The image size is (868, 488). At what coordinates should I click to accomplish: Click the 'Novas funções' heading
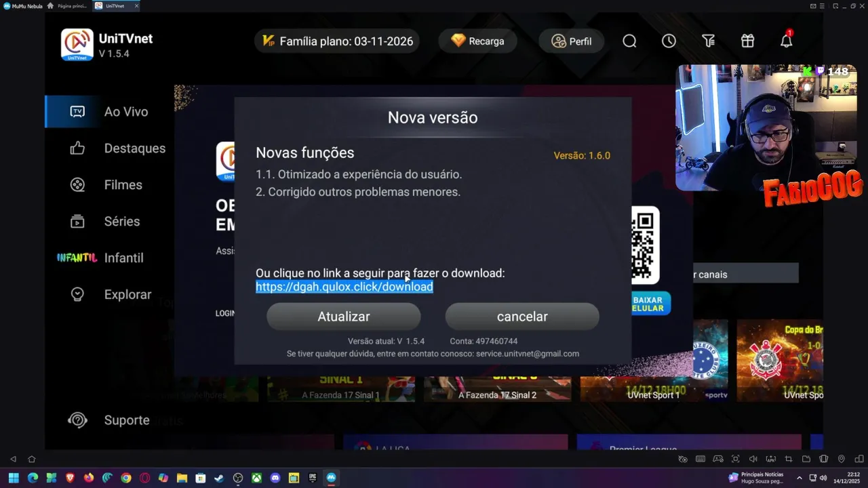coord(304,153)
